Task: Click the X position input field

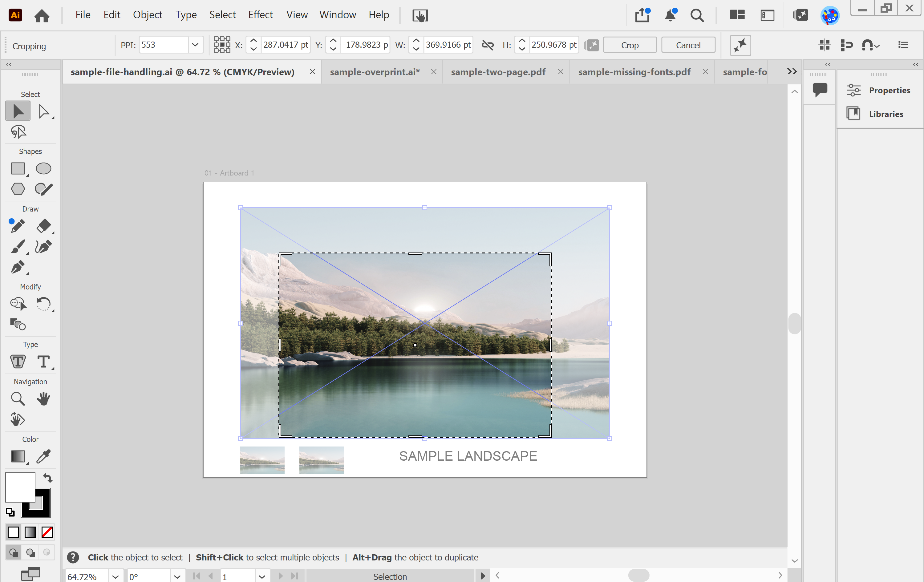Action: 286,45
